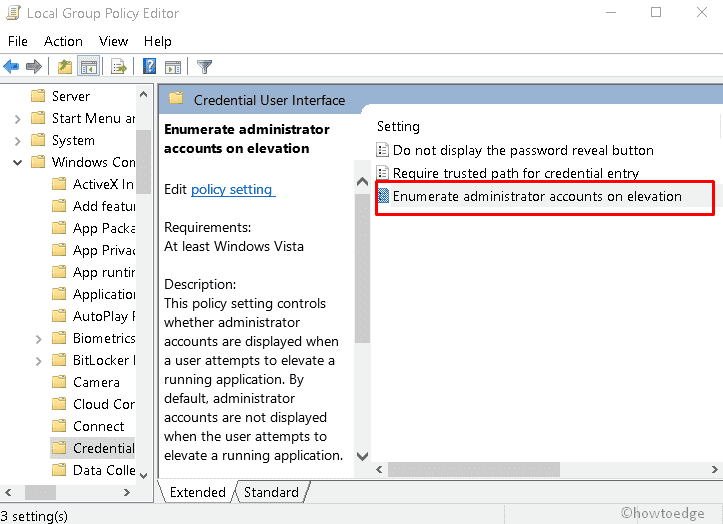The image size is (723, 524).
Task: Select the Applicatio tree item
Action: click(x=104, y=294)
